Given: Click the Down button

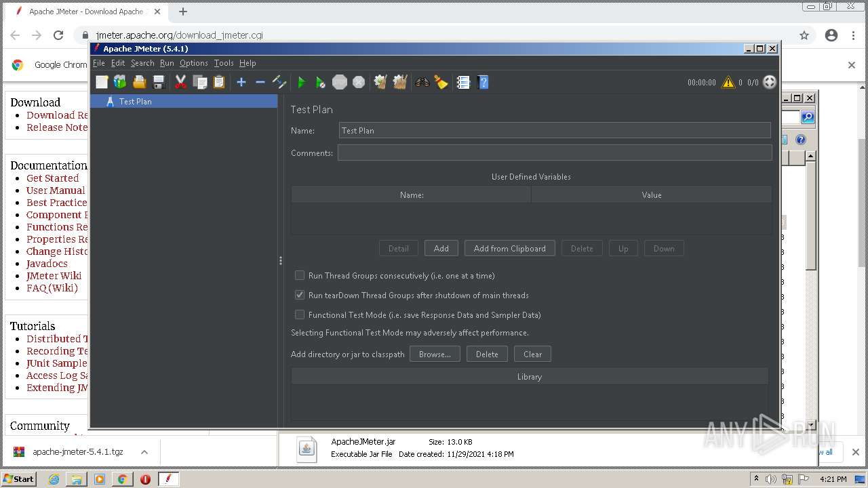Looking at the screenshot, I should (x=664, y=249).
